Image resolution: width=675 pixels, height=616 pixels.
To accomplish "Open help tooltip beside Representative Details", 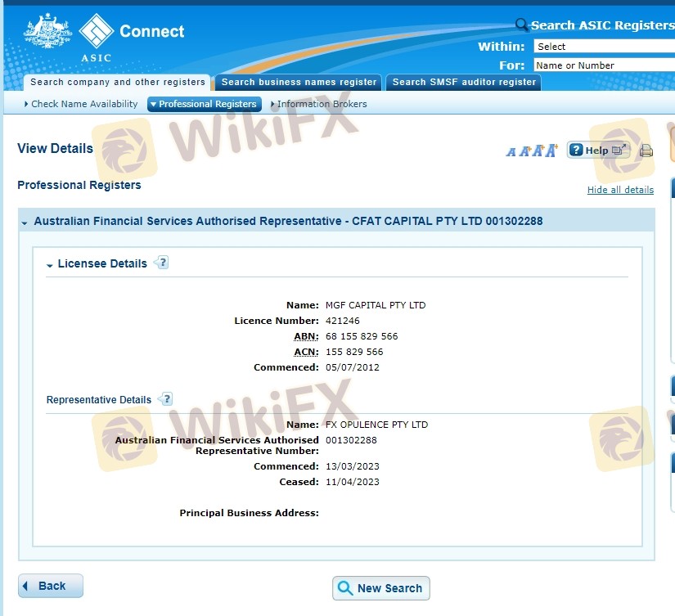I will [166, 399].
